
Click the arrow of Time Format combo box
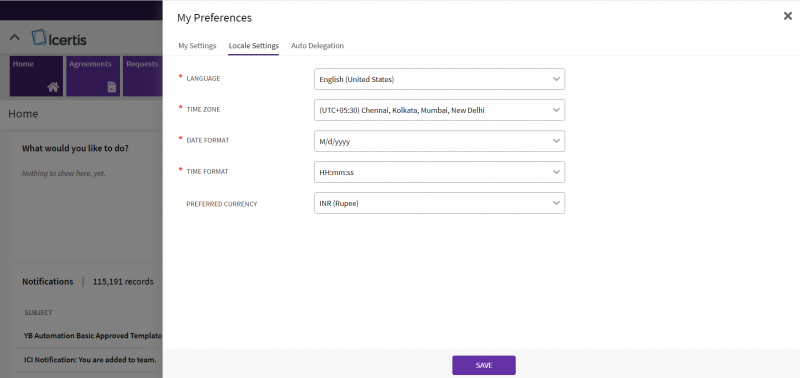(556, 172)
